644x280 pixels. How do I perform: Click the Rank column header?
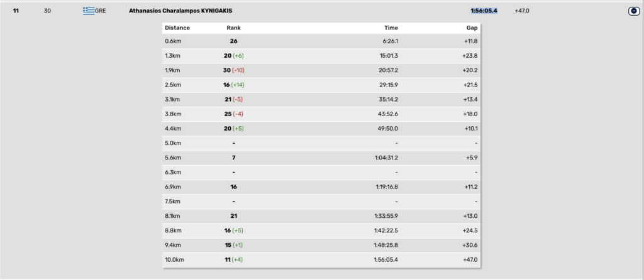(234, 28)
